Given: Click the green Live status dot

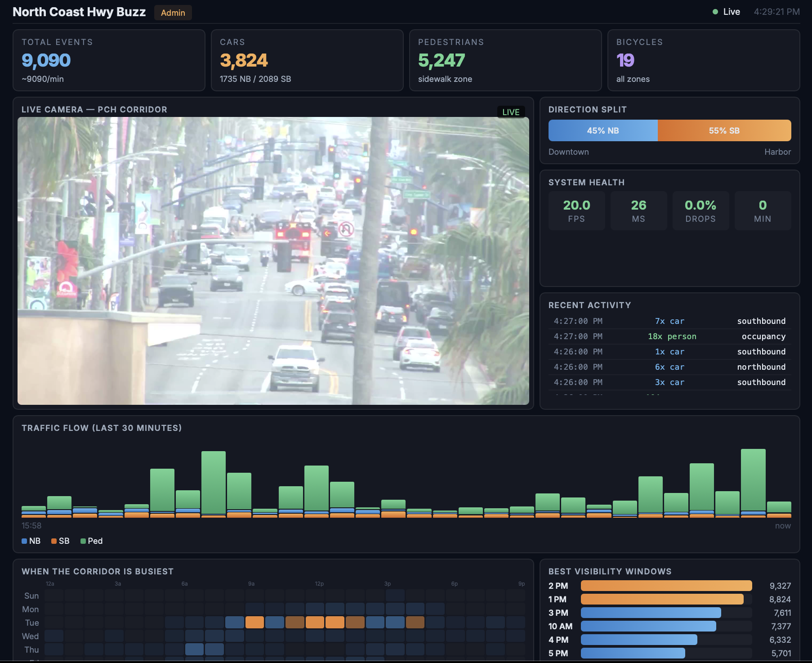Looking at the screenshot, I should point(716,12).
